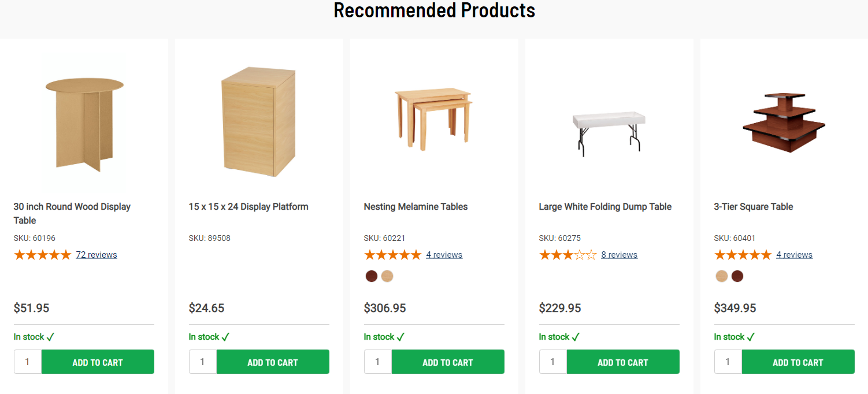868x394 pixels.
Task: Add the 3-Tier Square Table to cart
Action: click(x=798, y=362)
